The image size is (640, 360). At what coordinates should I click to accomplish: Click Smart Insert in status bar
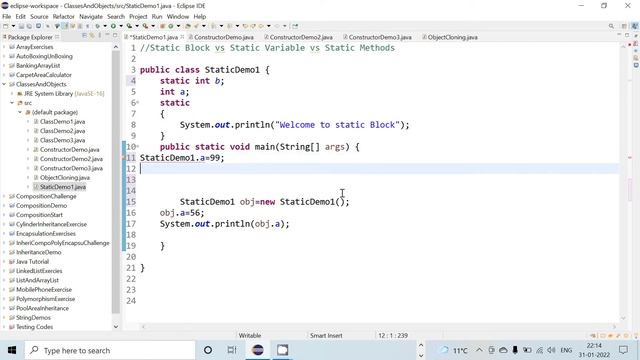tap(326, 336)
